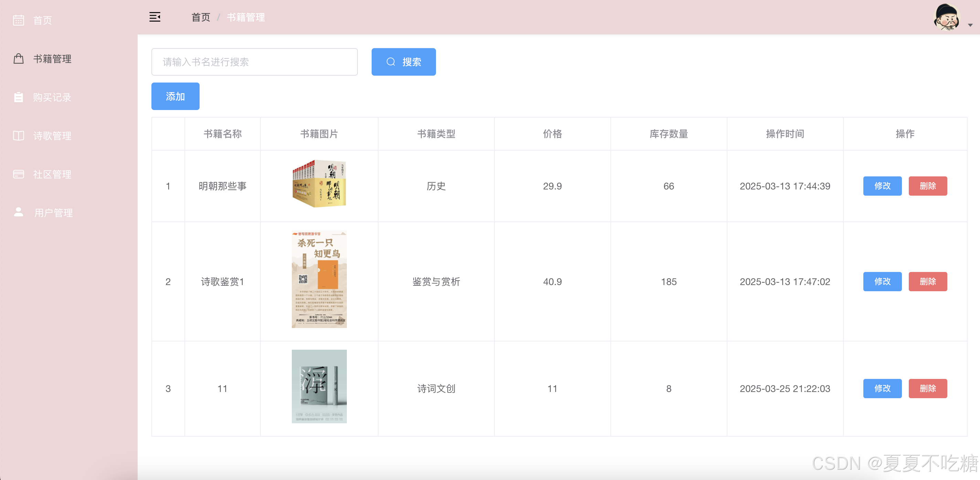Click the person icon beside 用户管理
The width and height of the screenshot is (980, 480).
(x=18, y=212)
